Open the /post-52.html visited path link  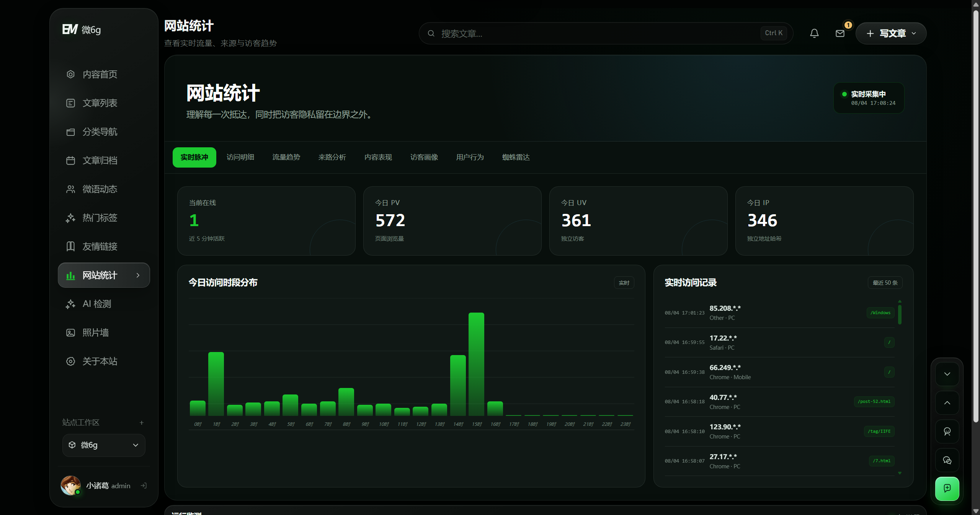click(874, 401)
